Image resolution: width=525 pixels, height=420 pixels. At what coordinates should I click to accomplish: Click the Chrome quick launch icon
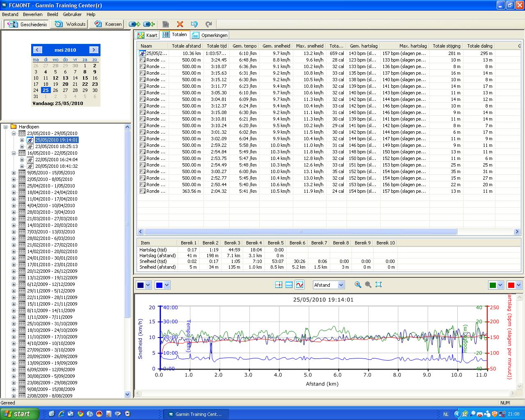point(80,414)
